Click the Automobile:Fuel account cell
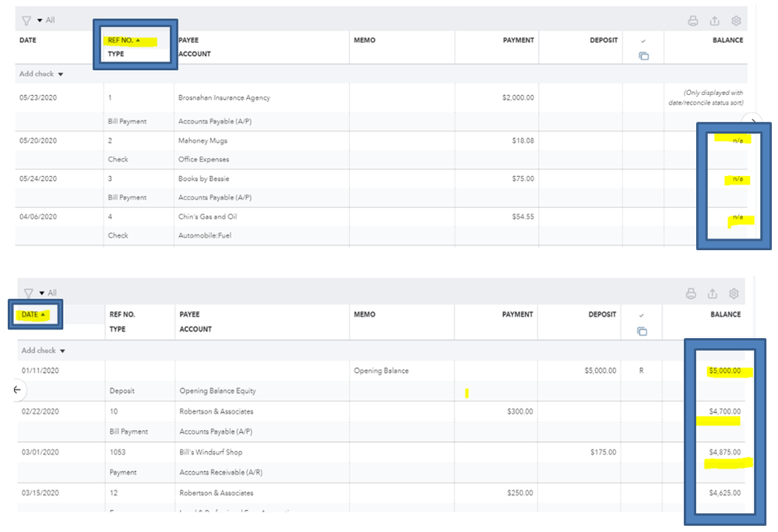 click(205, 236)
